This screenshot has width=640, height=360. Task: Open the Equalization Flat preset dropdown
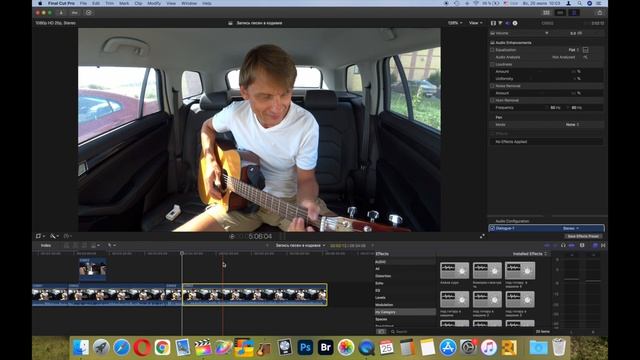(573, 50)
